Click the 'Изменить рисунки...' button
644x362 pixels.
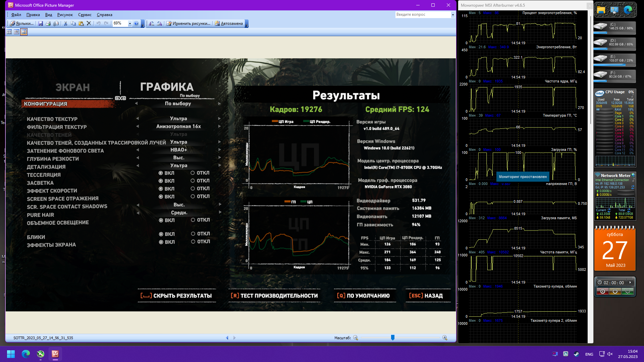point(188,23)
